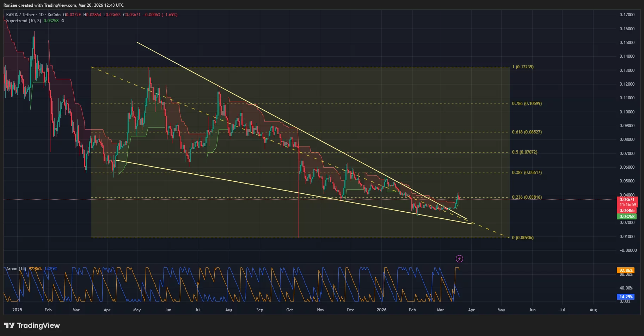Click the red current price tag 0.03671

coord(626,199)
